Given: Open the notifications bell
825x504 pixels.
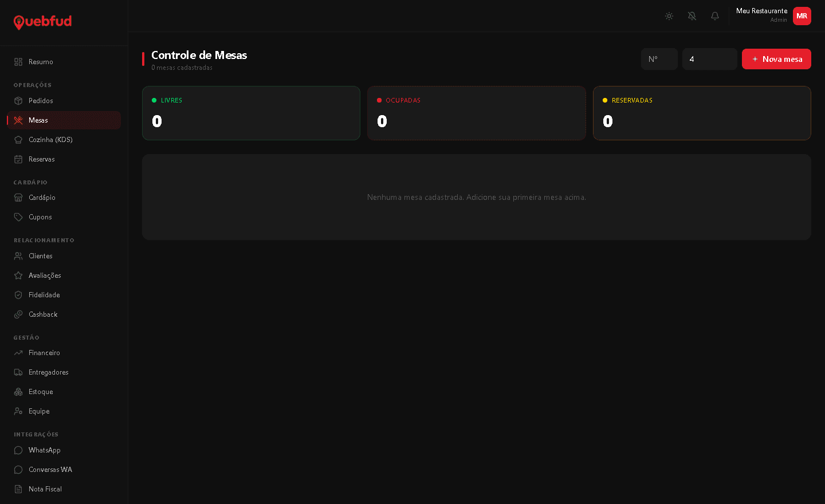Looking at the screenshot, I should (x=715, y=16).
